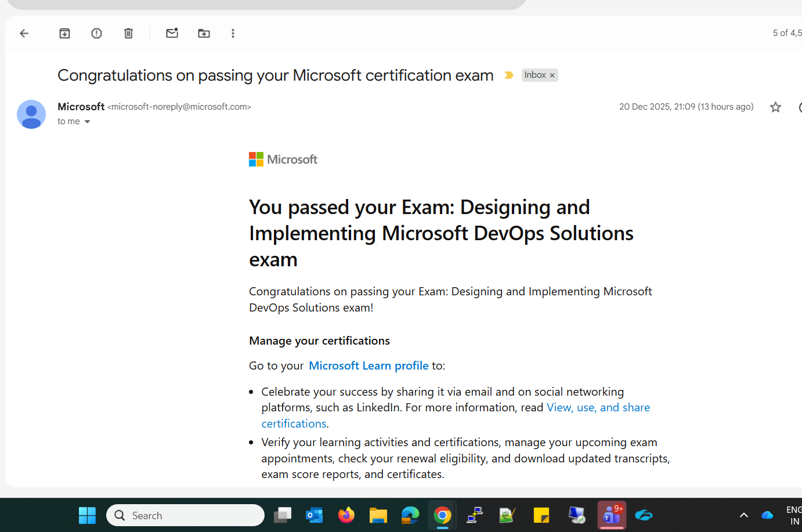Go back to the inbox list
Viewport: 802px width, 532px height.
pos(24,34)
